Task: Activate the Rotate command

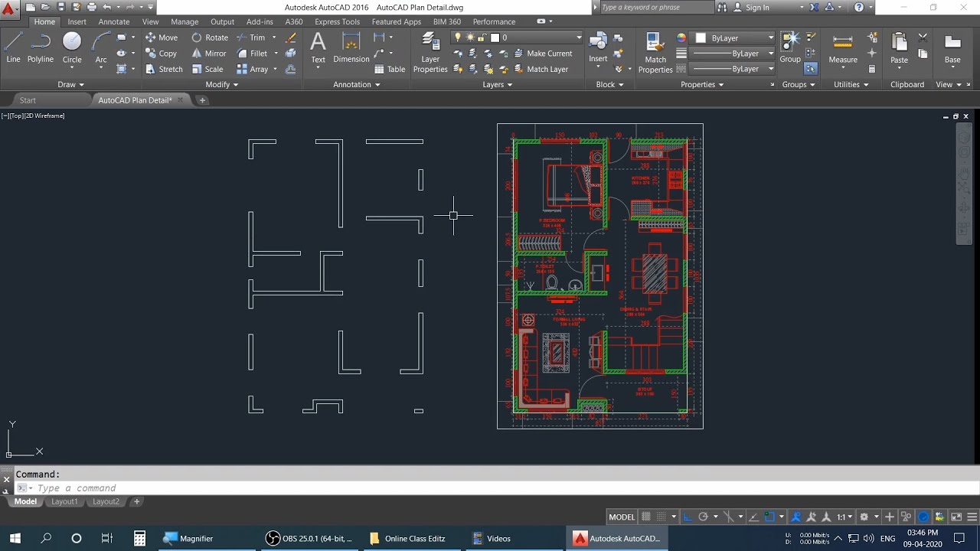Action: [210, 37]
